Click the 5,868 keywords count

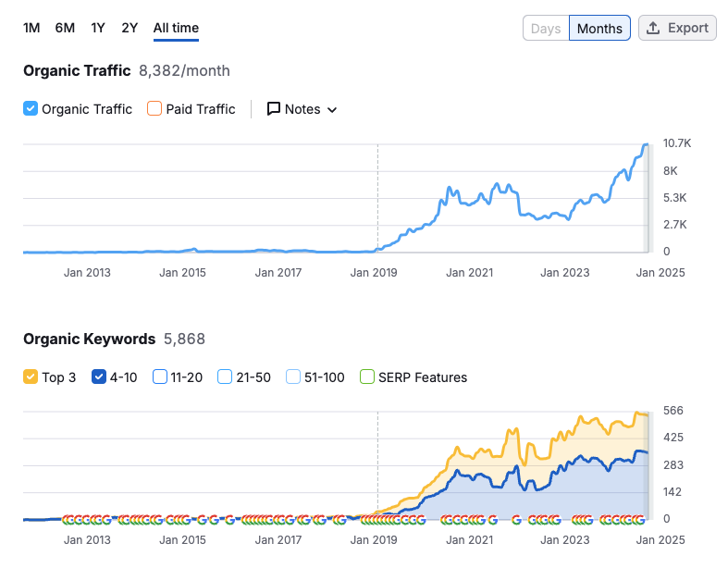click(184, 339)
